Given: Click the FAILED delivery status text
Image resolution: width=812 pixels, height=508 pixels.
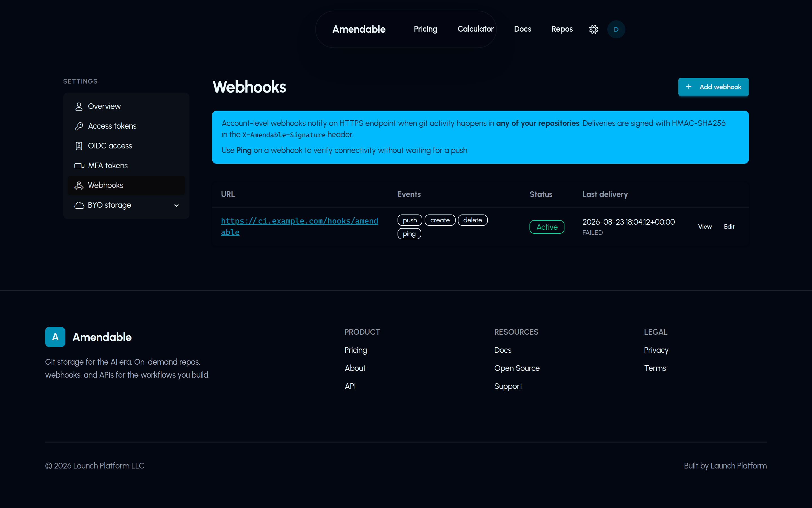Looking at the screenshot, I should click(593, 233).
